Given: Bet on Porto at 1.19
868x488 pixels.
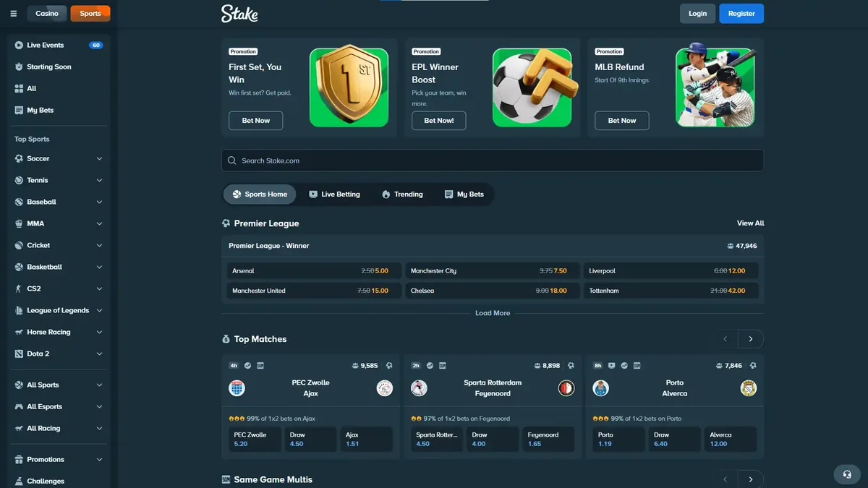Looking at the screenshot, I should (618, 440).
